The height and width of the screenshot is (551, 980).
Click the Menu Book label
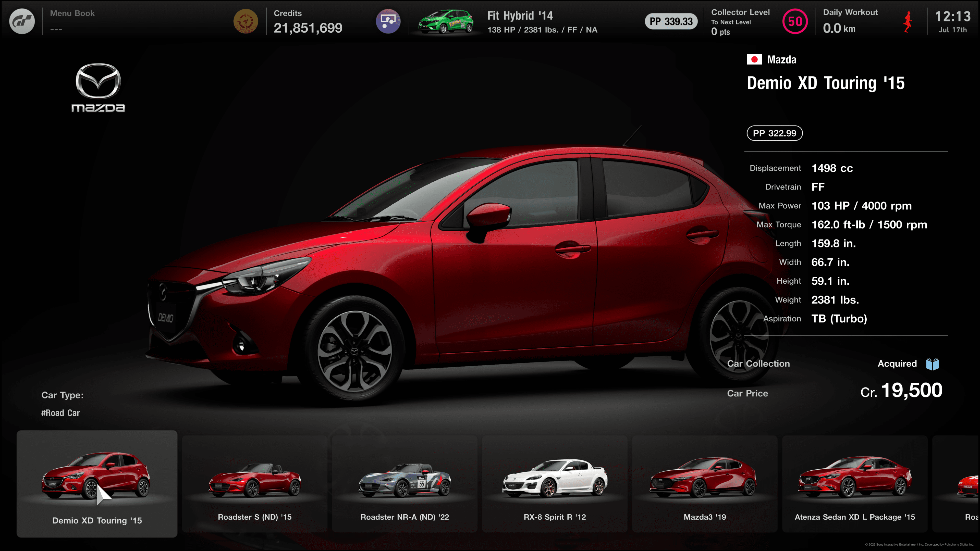coord(72,13)
